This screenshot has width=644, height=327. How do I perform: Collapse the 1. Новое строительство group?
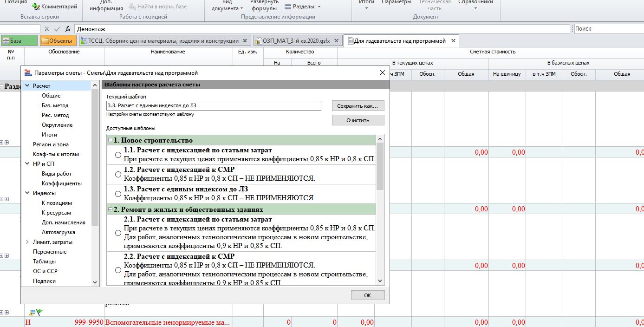click(110, 140)
